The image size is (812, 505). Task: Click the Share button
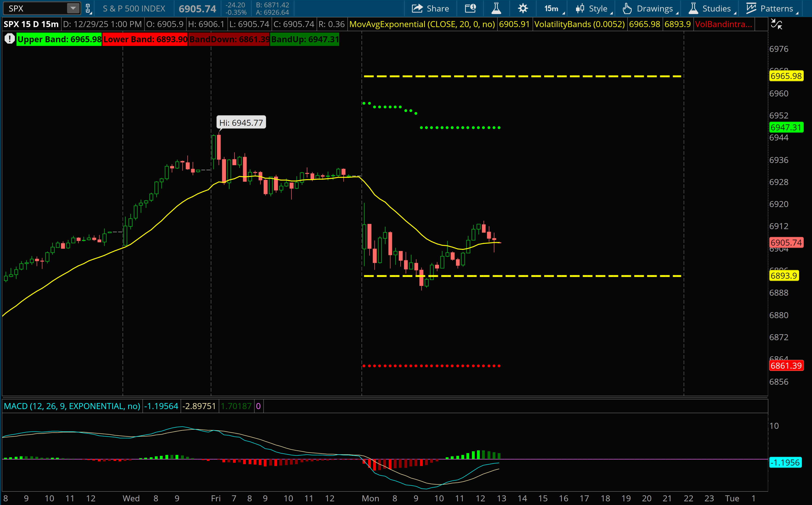click(x=430, y=8)
